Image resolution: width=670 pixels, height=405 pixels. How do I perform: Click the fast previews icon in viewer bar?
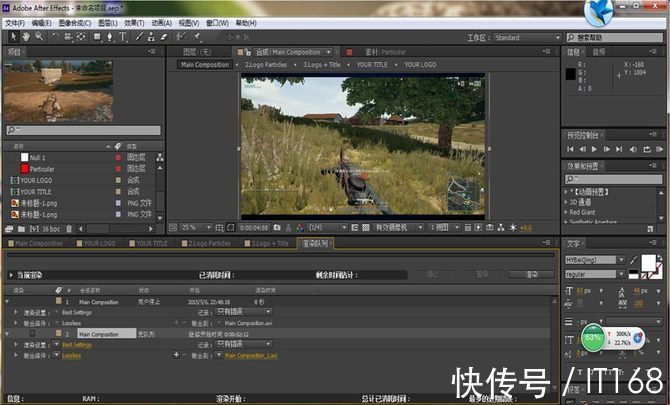click(x=479, y=228)
